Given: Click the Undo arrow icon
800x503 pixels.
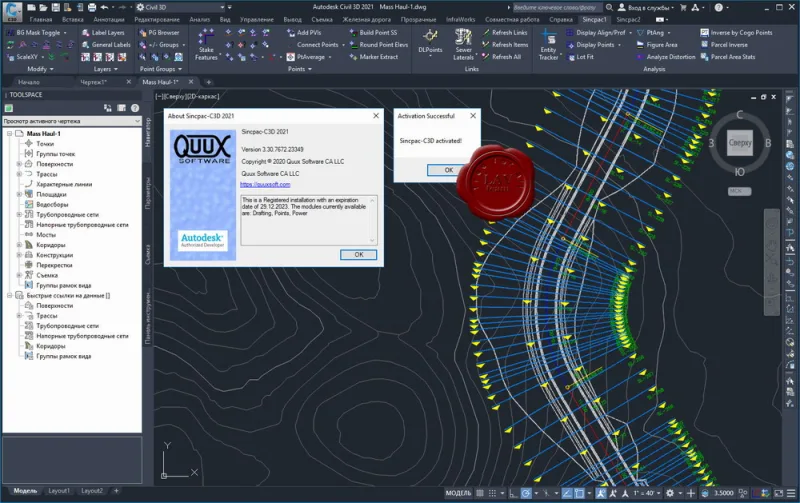Looking at the screenshot, I should [105, 7].
